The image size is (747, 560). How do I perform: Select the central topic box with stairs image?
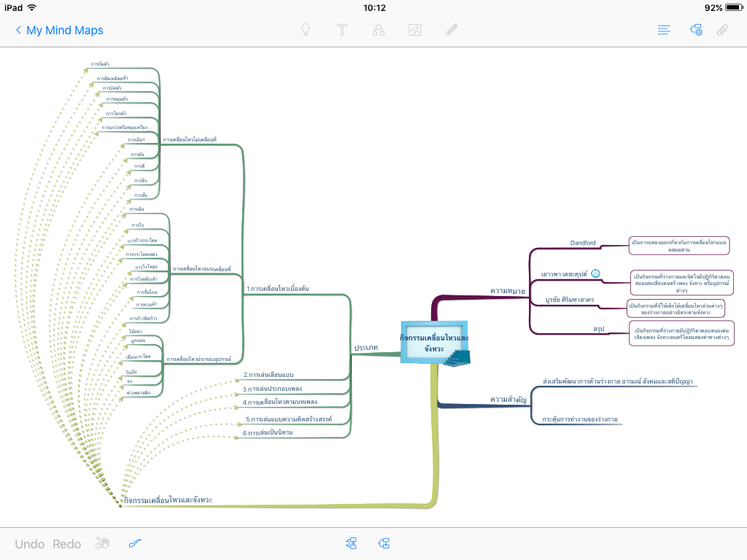click(435, 343)
